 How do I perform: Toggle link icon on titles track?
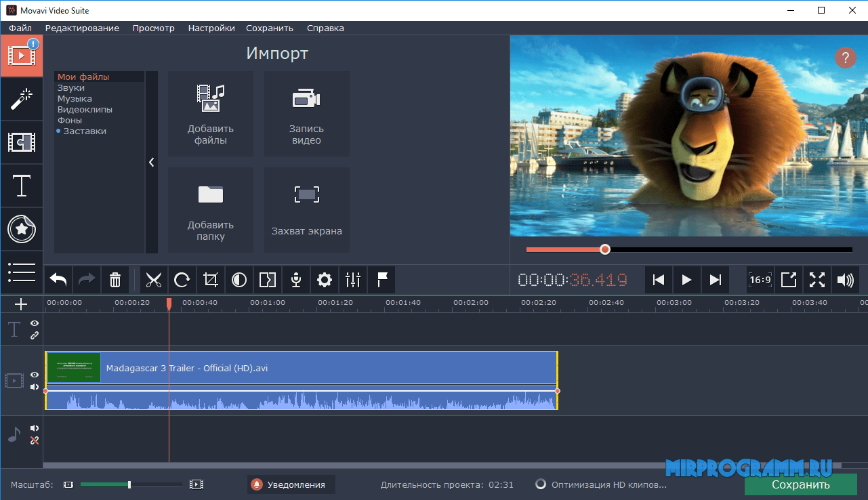pos(35,335)
